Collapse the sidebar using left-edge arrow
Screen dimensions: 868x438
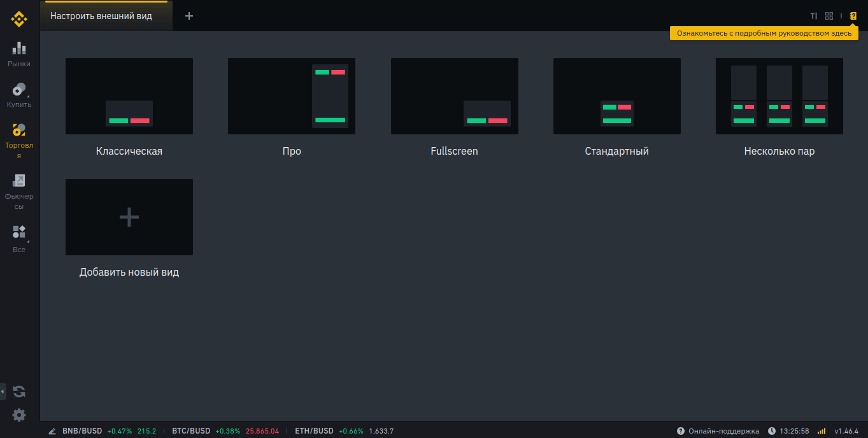(3, 391)
